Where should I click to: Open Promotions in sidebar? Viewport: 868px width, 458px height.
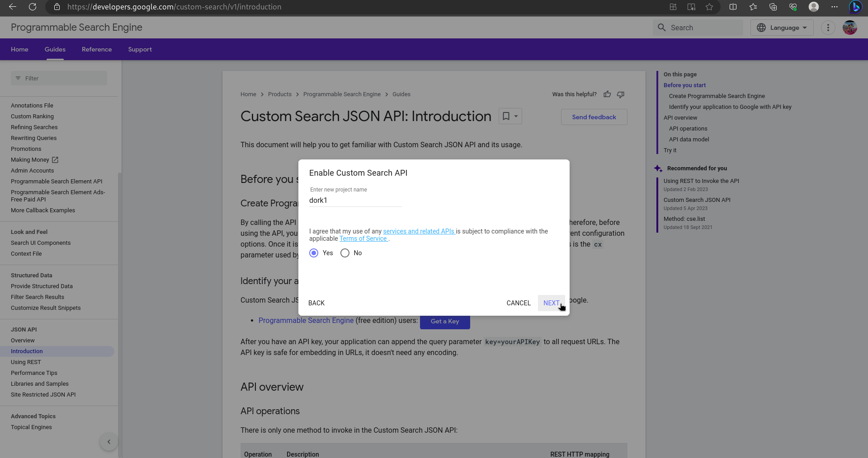pos(26,149)
